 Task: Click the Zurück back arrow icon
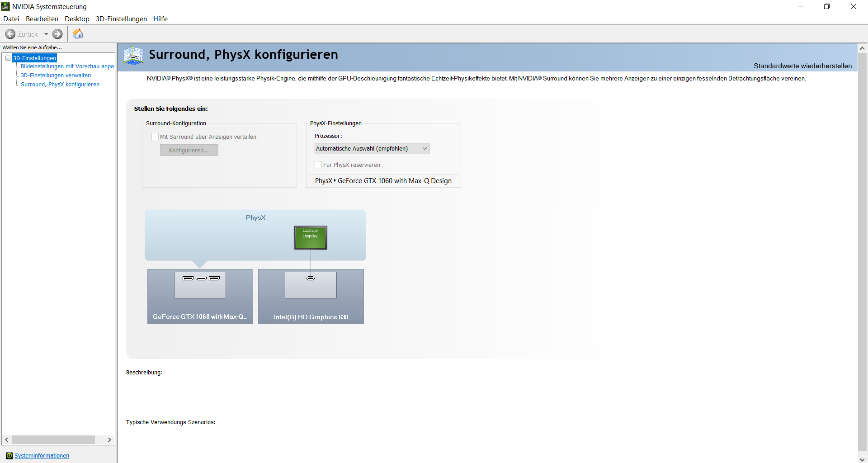tap(10, 34)
